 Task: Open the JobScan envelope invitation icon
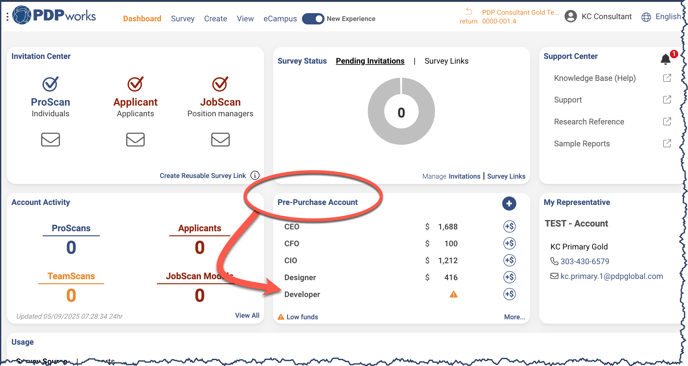click(x=220, y=140)
